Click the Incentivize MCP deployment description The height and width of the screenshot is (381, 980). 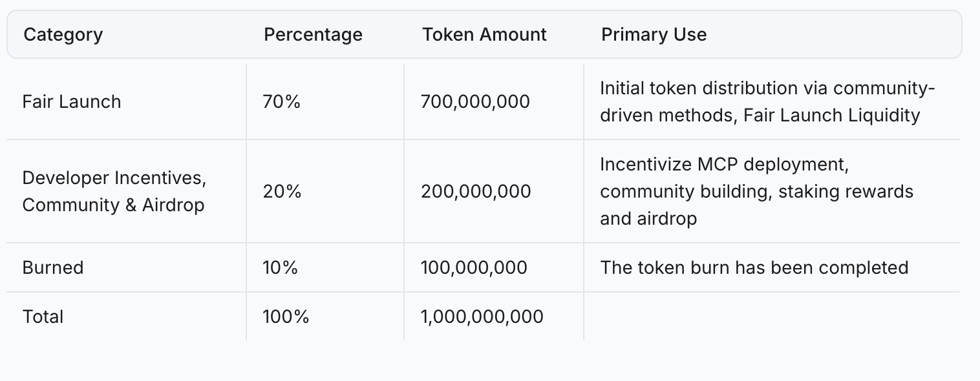(756, 191)
